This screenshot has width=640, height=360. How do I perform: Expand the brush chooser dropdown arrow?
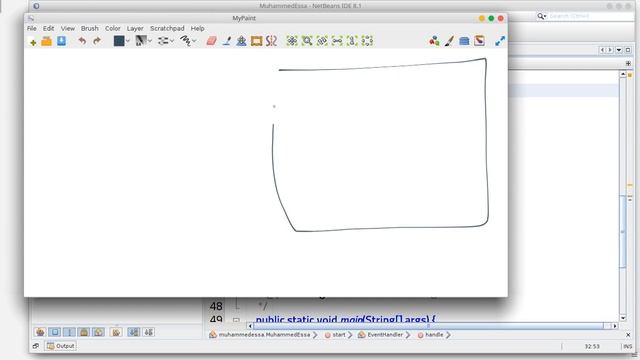(150, 41)
